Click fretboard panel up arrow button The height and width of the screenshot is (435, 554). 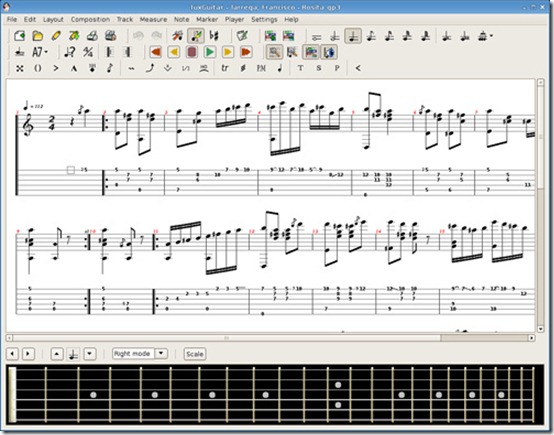pos(57,354)
